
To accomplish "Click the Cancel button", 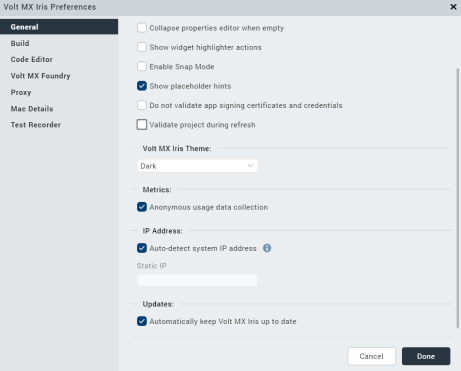I will click(x=372, y=356).
